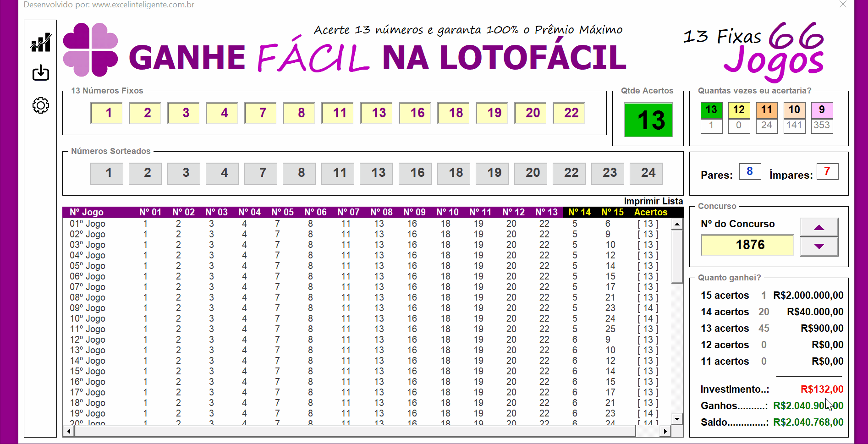
Task: Increase Nº do Concurso with up arrow
Action: tap(819, 227)
